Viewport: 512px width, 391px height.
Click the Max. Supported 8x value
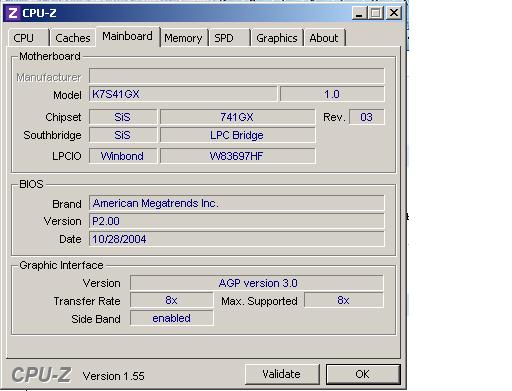(x=344, y=300)
